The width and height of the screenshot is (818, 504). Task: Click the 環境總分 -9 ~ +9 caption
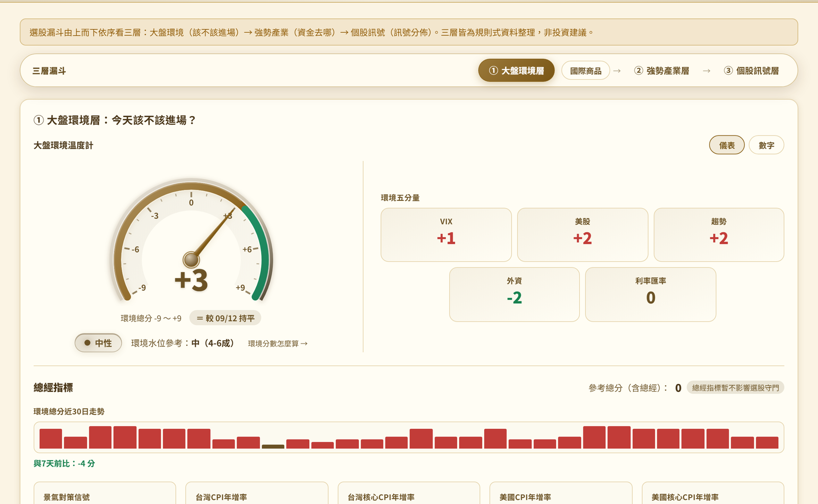151,318
